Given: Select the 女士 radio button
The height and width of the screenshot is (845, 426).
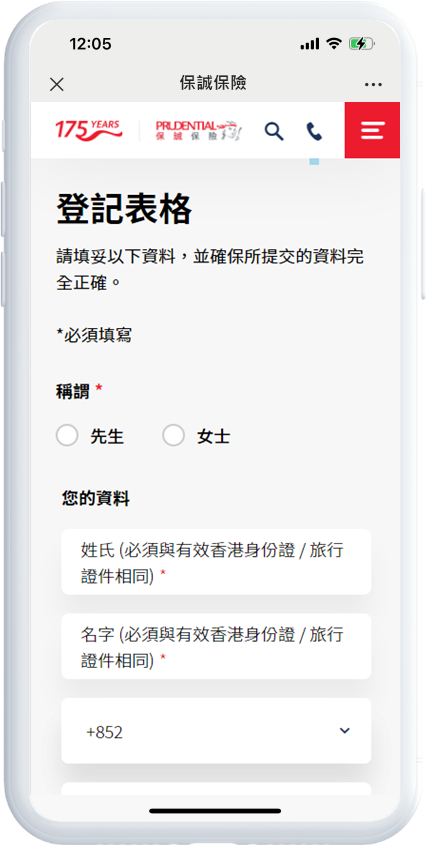Looking at the screenshot, I should tap(174, 435).
